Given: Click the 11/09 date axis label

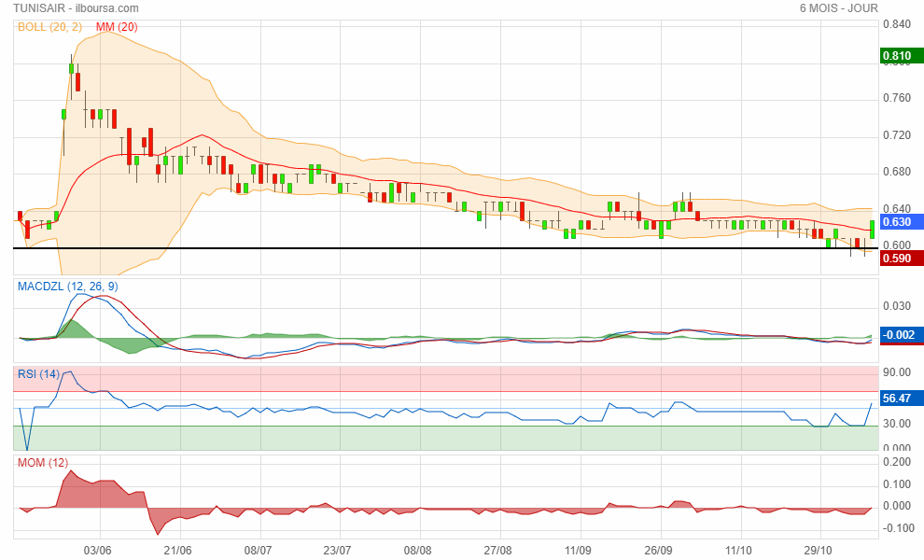Looking at the screenshot, I should click(x=578, y=551).
